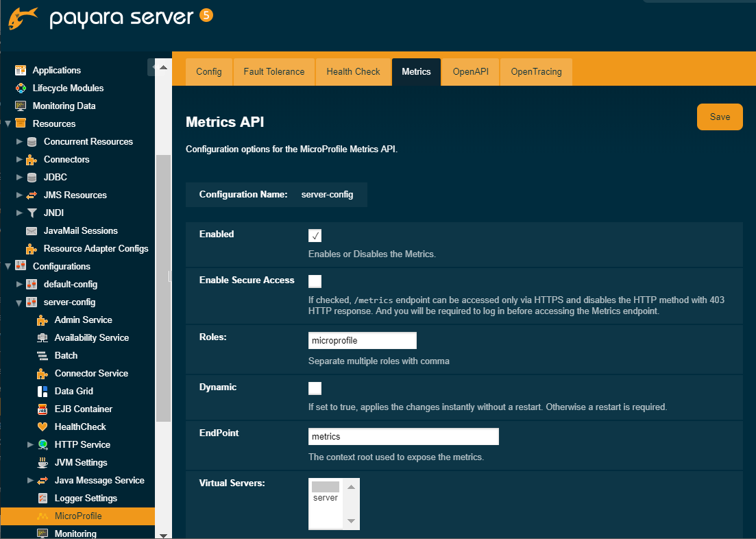Select the Metrics tab
Image resolution: width=756 pixels, height=539 pixels.
(x=416, y=72)
